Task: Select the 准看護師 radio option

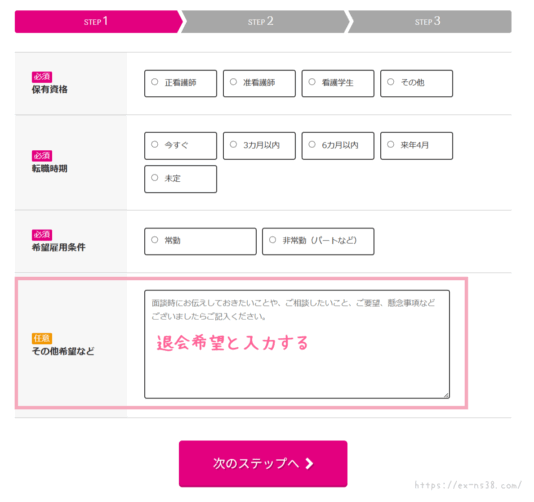Action: tap(259, 83)
